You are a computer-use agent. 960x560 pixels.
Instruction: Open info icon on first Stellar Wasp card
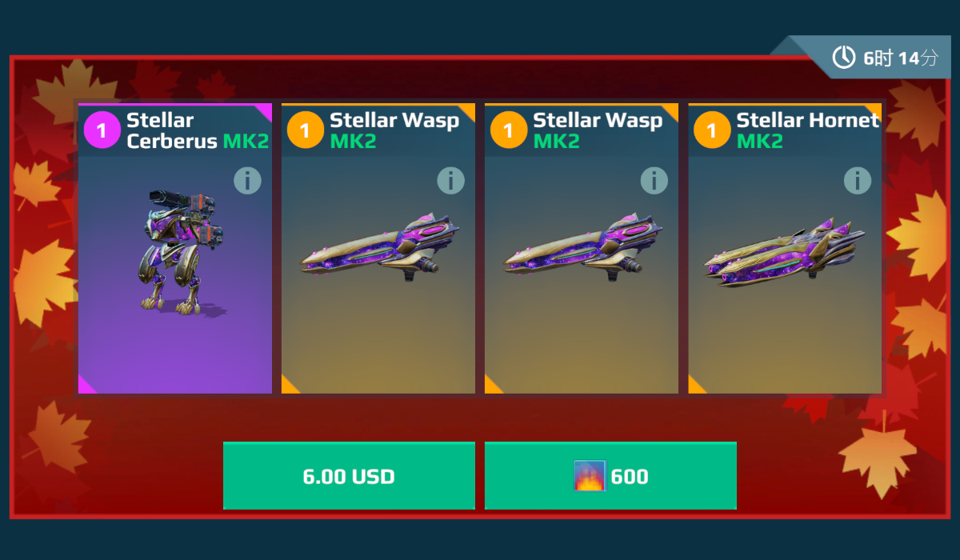[450, 181]
